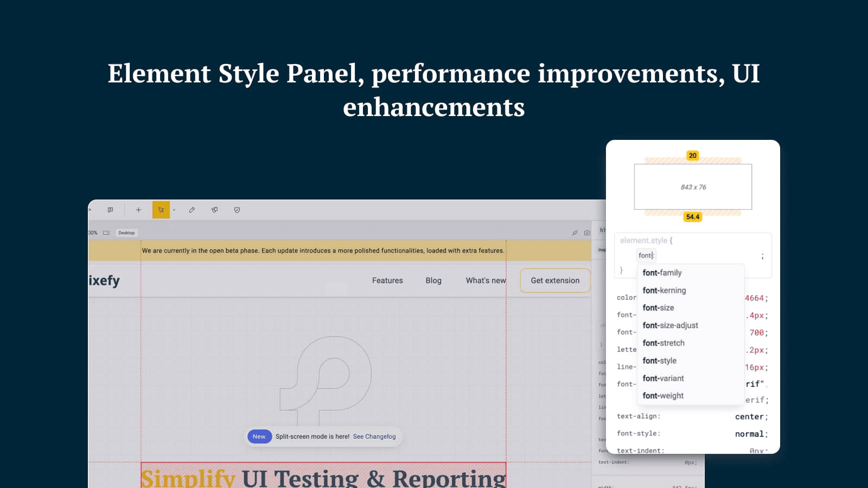Image resolution: width=868 pixels, height=488 pixels.
Task: Click the plus add icon in toolbar
Action: pyautogui.click(x=138, y=210)
